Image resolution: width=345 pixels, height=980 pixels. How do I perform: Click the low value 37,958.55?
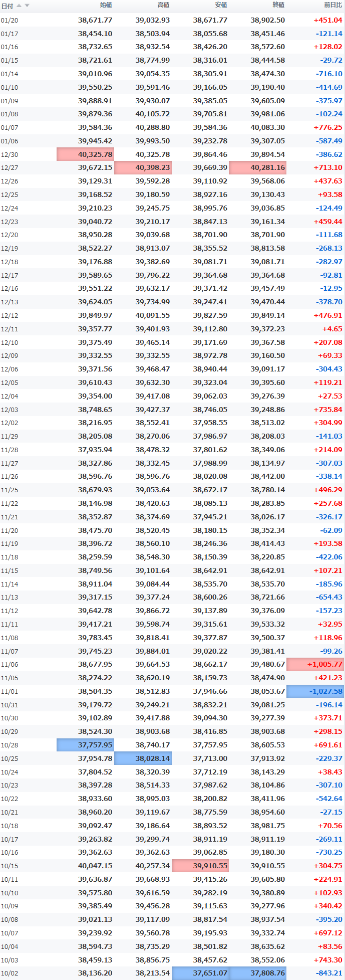(210, 423)
